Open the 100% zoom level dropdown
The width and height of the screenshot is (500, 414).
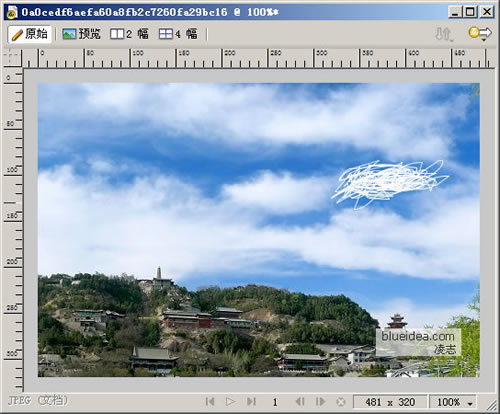coord(453,402)
